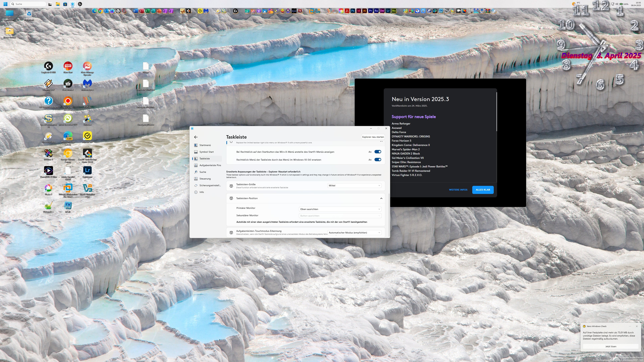Open the Papierkorb recycle bin

[29, 14]
